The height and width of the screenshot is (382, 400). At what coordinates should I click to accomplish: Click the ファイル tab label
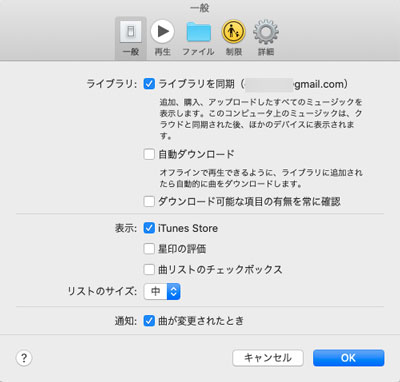click(198, 52)
